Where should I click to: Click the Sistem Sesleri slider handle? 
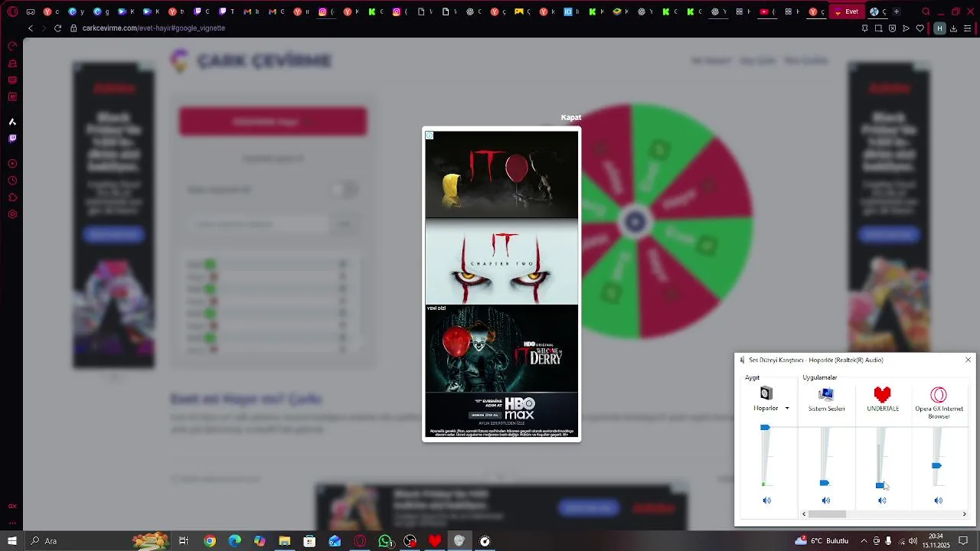pos(824,483)
